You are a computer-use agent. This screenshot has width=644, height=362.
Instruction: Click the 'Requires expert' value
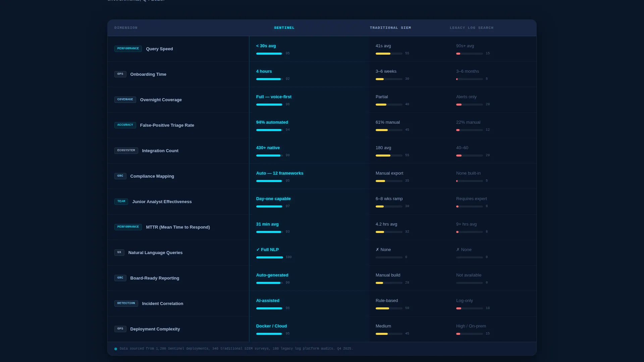tap(472, 199)
